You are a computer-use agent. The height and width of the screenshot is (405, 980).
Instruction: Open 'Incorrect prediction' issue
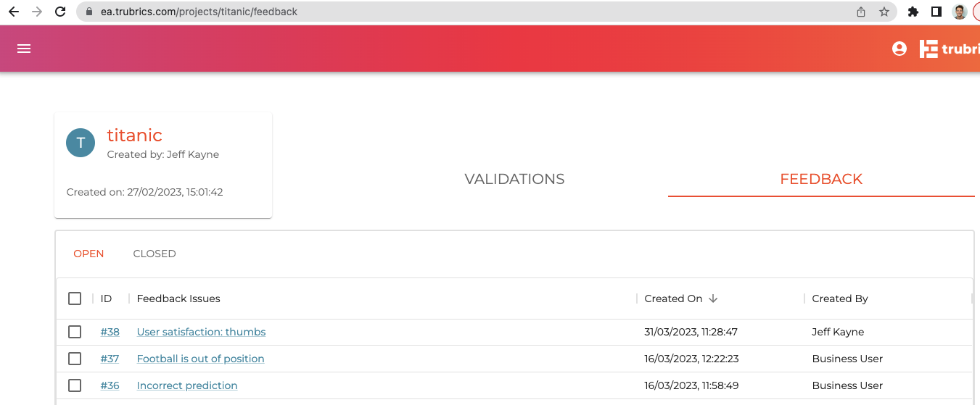click(x=187, y=385)
